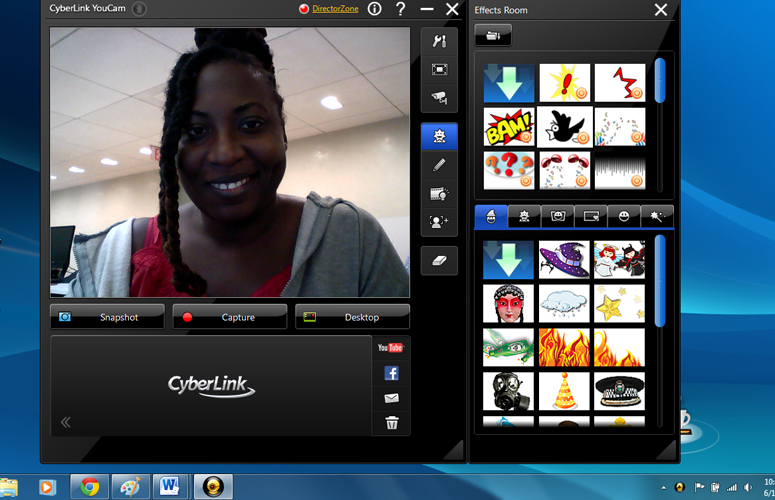The height and width of the screenshot is (500, 775).
Task: Toggle the effects room button in sidebar
Action: 439,136
